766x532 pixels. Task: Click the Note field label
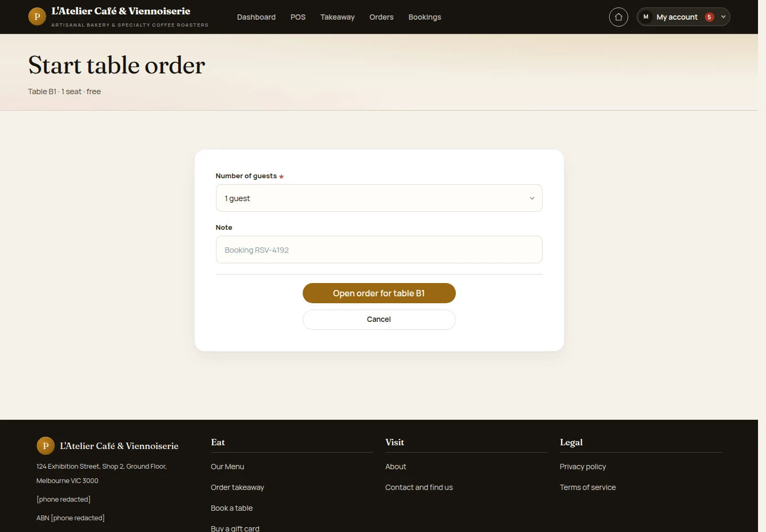point(224,227)
